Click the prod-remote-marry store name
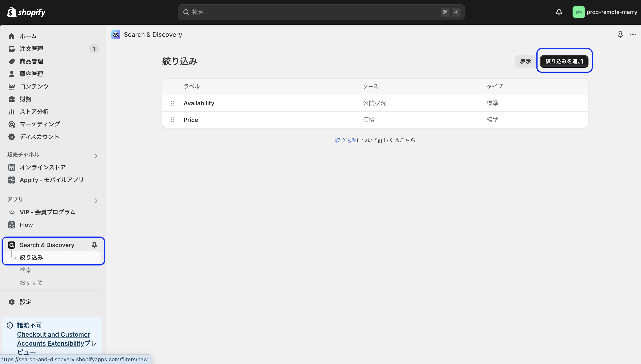 [612, 12]
